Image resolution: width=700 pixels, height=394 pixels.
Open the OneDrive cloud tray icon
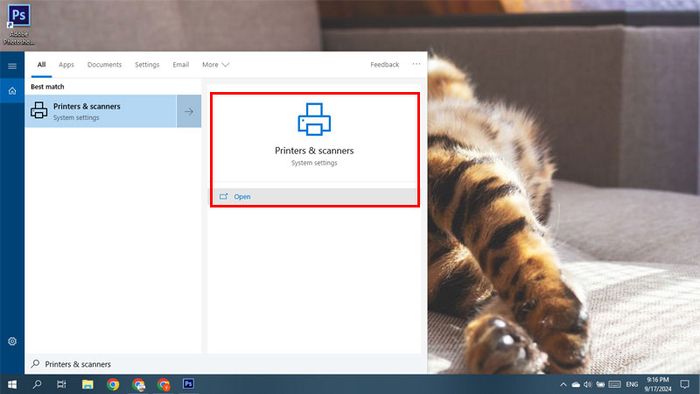(576, 384)
